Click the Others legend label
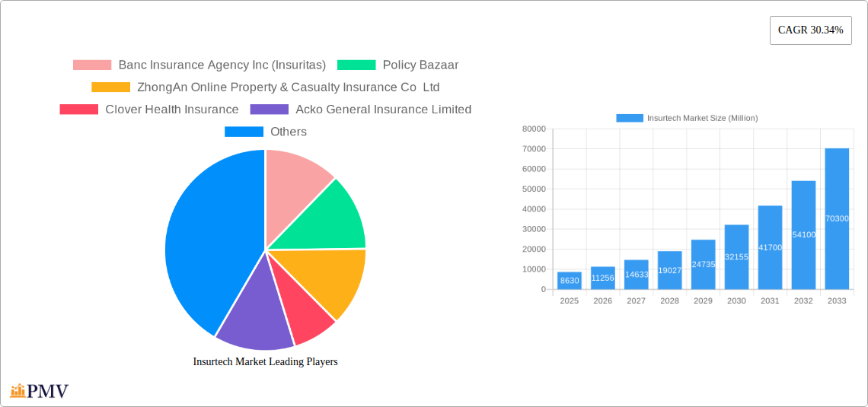 tap(289, 132)
